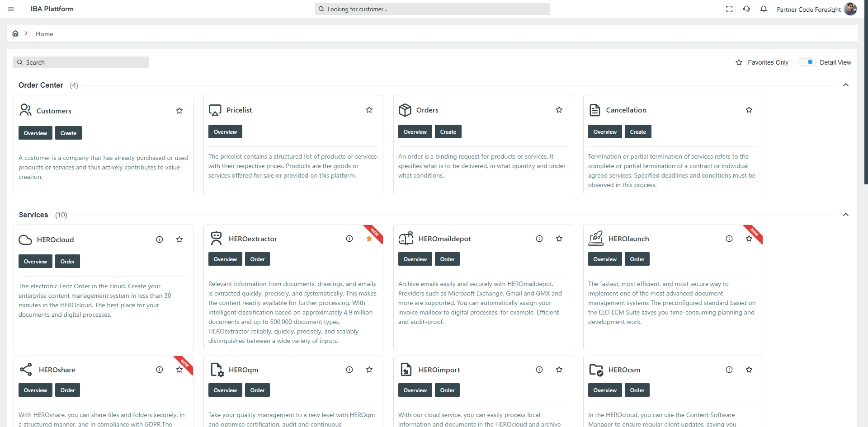Open the hamburger navigation menu
This screenshot has width=868, height=427.
(x=11, y=9)
